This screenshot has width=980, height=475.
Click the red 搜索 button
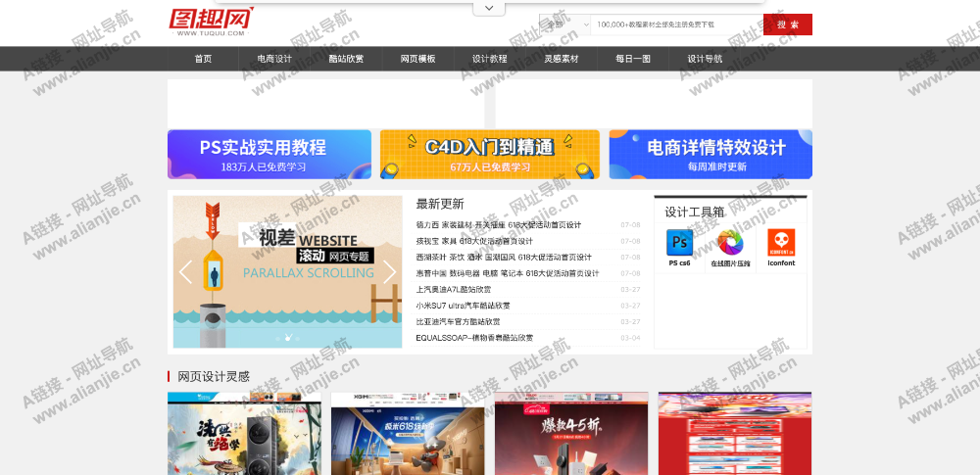pyautogui.click(x=788, y=24)
